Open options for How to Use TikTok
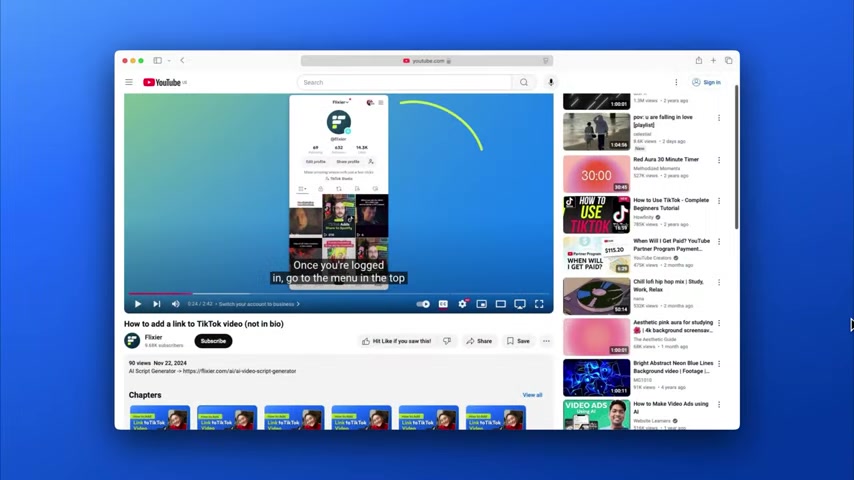The width and height of the screenshot is (854, 480). click(x=719, y=201)
